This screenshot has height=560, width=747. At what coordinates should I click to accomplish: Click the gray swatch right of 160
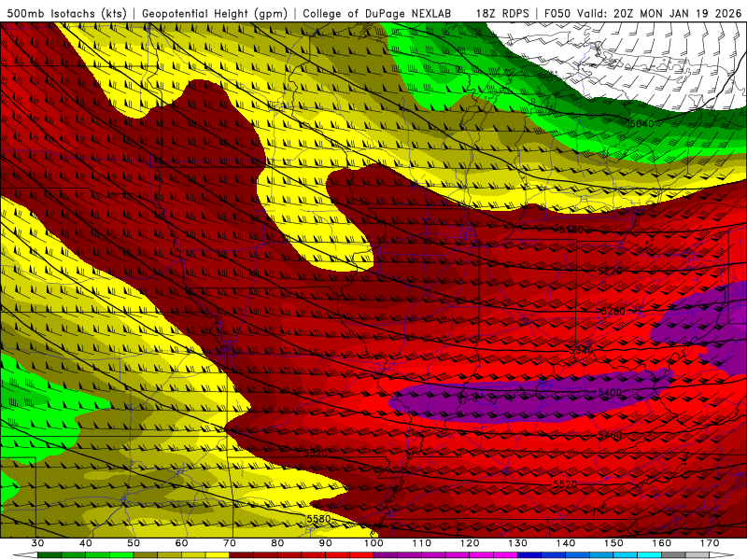[673, 555]
